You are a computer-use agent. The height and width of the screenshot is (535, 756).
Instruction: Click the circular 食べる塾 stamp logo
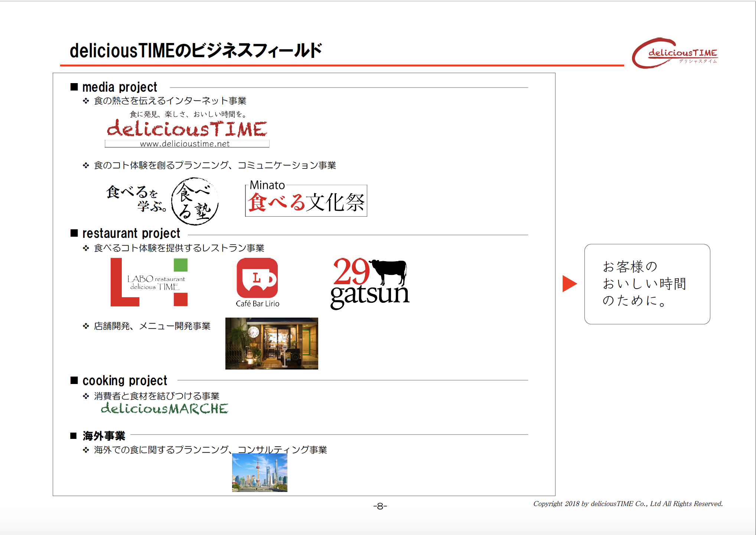pos(195,201)
